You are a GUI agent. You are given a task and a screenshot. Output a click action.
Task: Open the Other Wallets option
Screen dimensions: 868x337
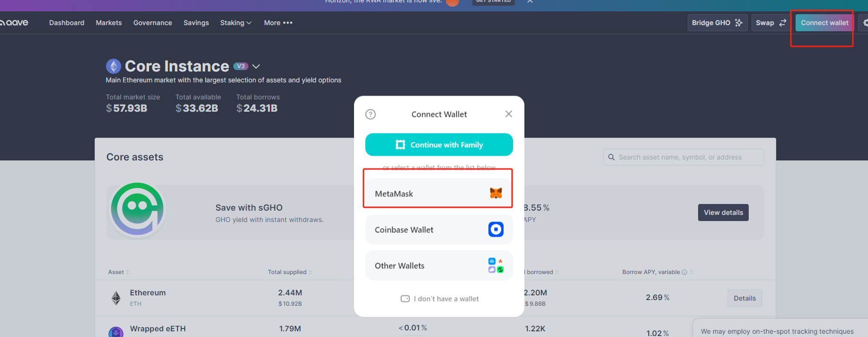click(x=439, y=266)
